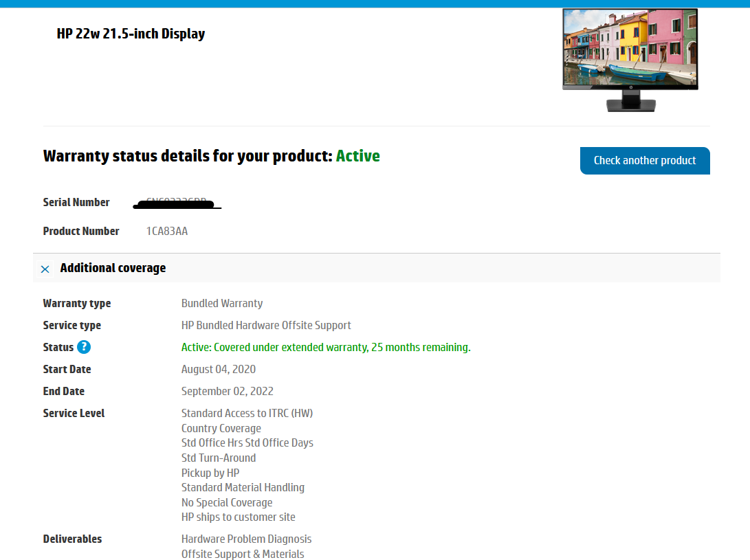Click the Product Number label
The image size is (750, 560).
(x=81, y=232)
